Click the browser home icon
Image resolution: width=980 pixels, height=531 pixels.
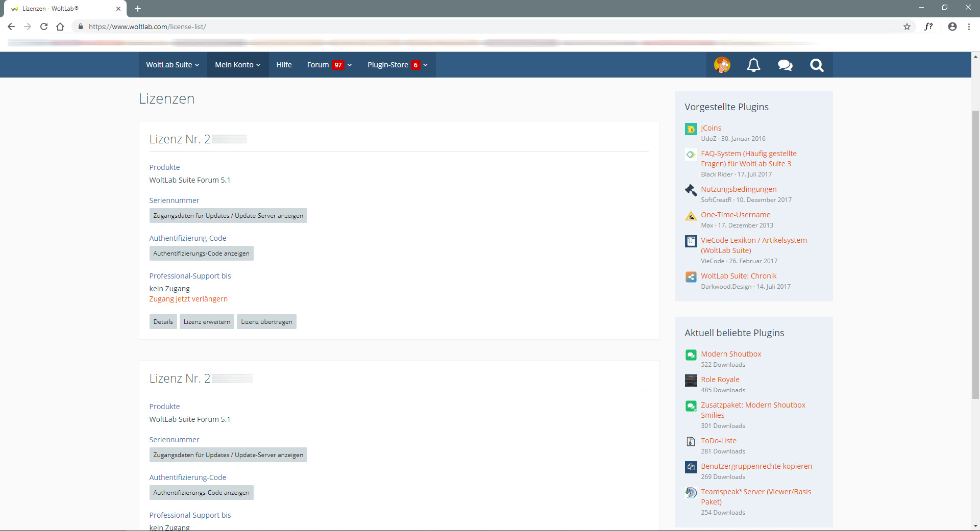pos(60,27)
